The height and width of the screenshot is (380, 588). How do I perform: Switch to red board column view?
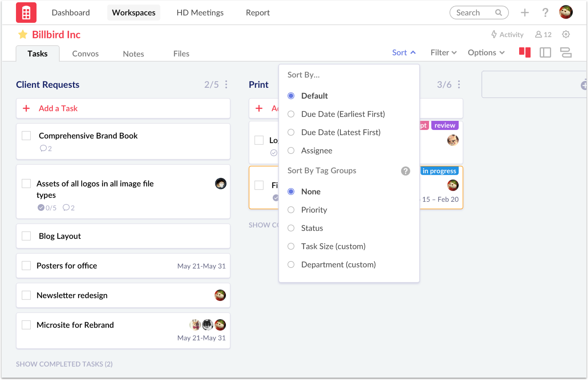pyautogui.click(x=524, y=52)
